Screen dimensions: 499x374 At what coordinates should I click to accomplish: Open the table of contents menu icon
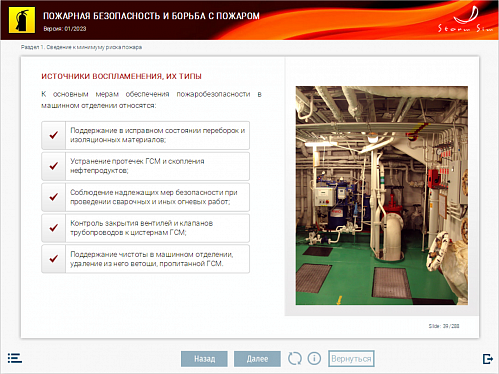[15, 358]
